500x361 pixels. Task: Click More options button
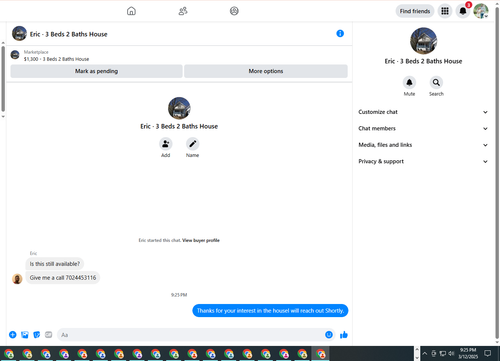coord(266,71)
